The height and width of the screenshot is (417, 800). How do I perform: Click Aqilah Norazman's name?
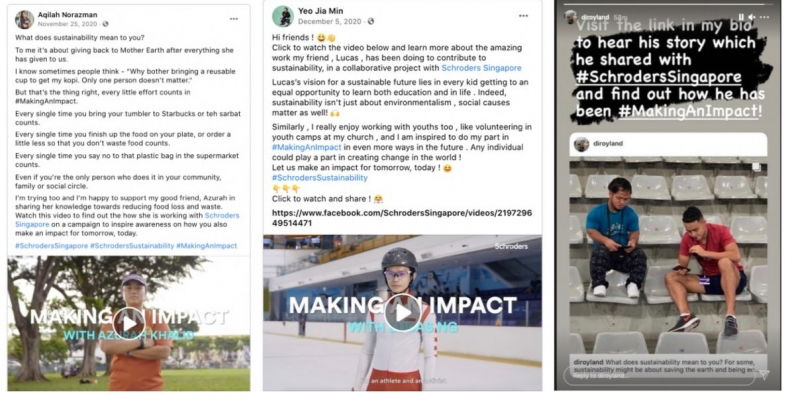click(67, 15)
